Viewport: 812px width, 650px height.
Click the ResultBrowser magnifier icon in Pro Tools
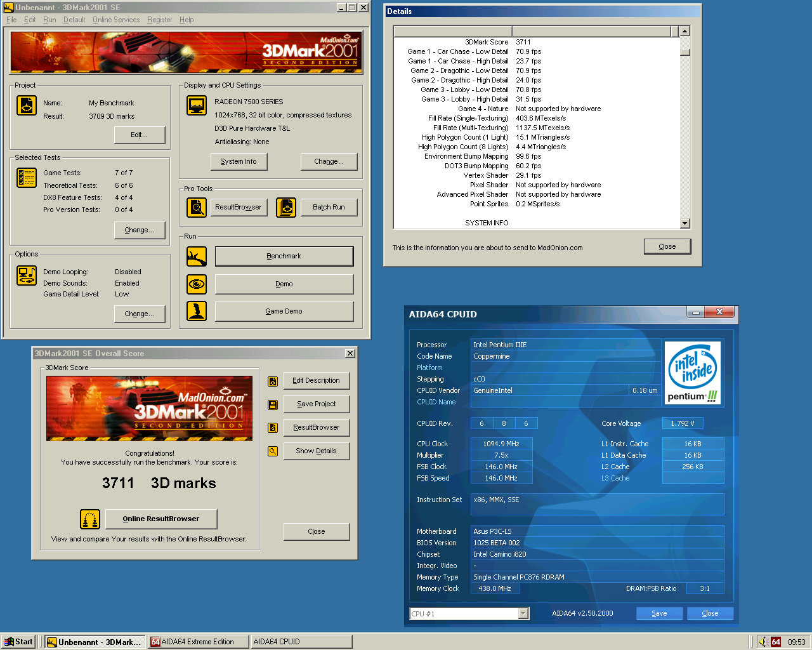[x=197, y=207]
